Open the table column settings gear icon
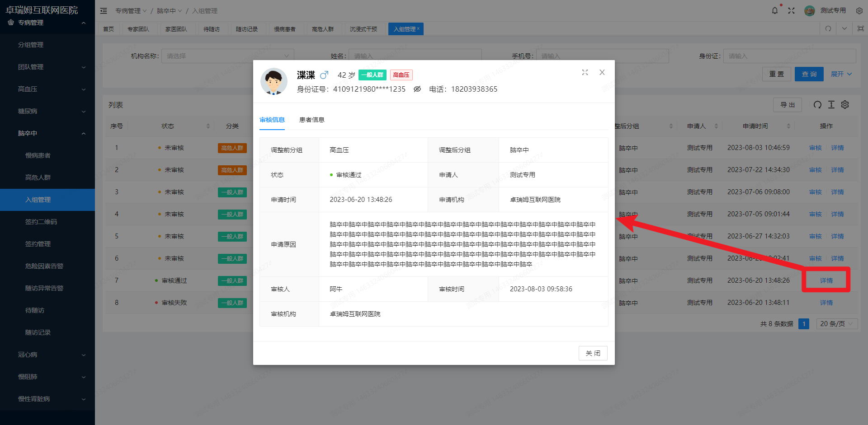The image size is (868, 425). (845, 104)
